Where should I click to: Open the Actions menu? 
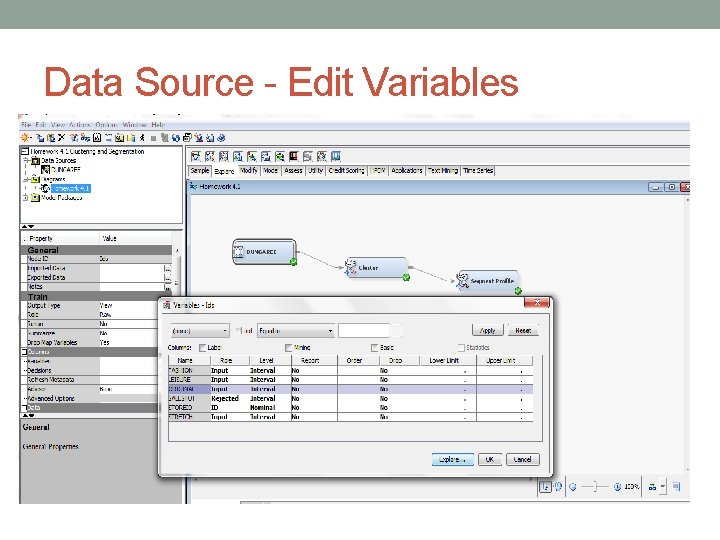tap(80, 125)
